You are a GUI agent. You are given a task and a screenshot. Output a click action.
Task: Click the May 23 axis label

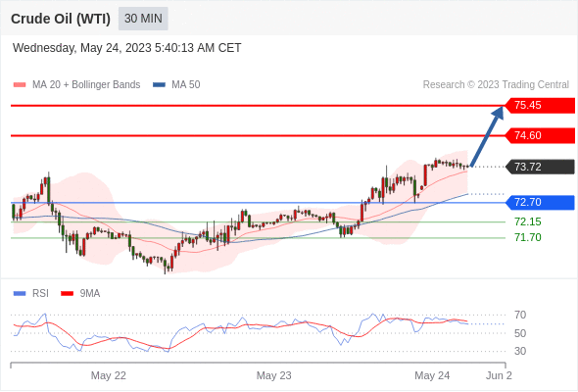[274, 375]
